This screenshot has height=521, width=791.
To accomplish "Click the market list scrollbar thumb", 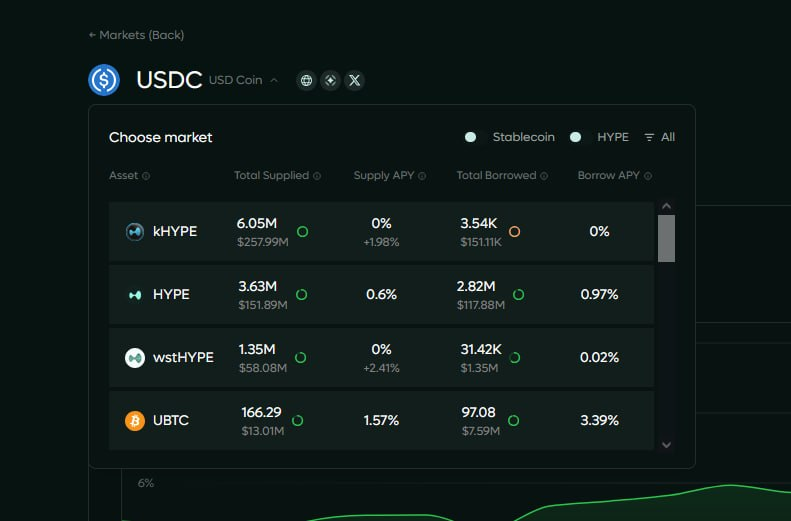I will click(666, 239).
